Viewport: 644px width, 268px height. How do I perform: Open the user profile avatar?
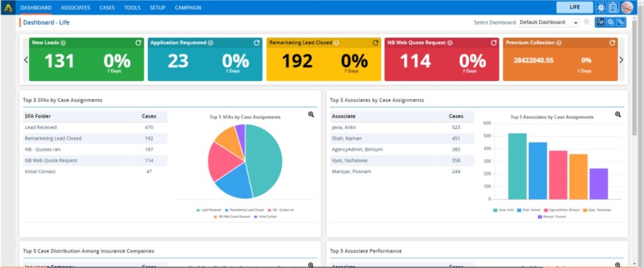627,8
